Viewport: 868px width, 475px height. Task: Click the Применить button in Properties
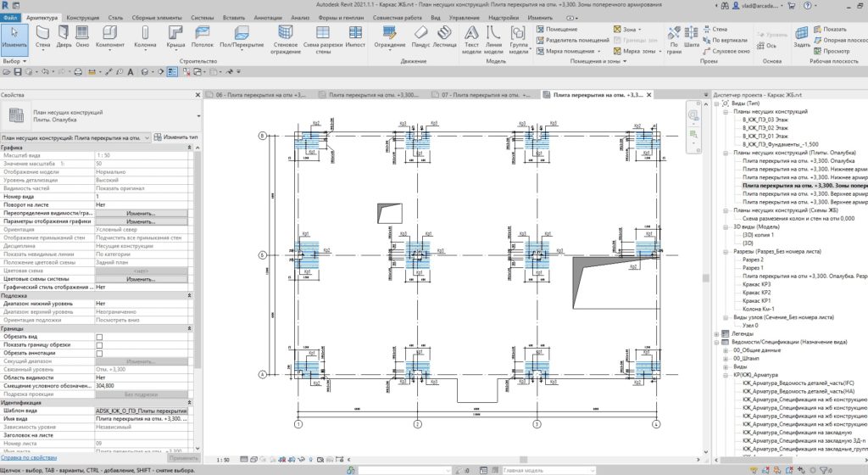pyautogui.click(x=182, y=457)
